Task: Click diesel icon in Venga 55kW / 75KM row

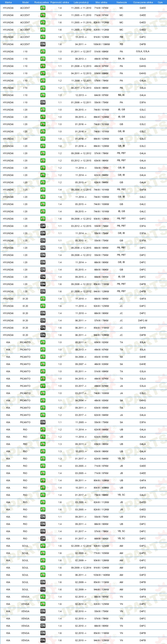Action: [43, 611]
